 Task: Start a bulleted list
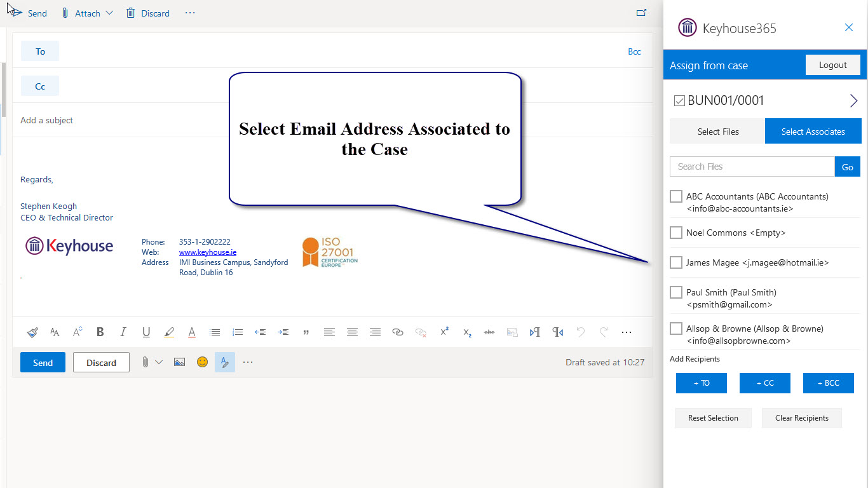[x=215, y=332]
